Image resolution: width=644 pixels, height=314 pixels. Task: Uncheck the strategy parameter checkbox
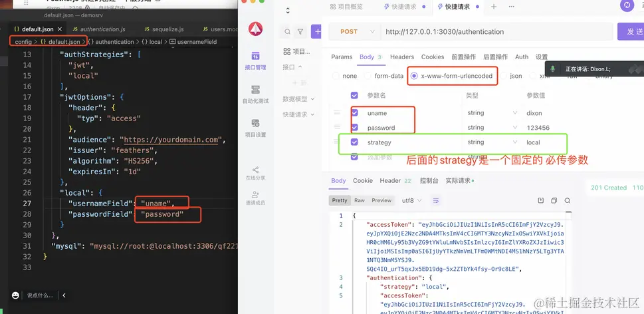[x=354, y=142]
